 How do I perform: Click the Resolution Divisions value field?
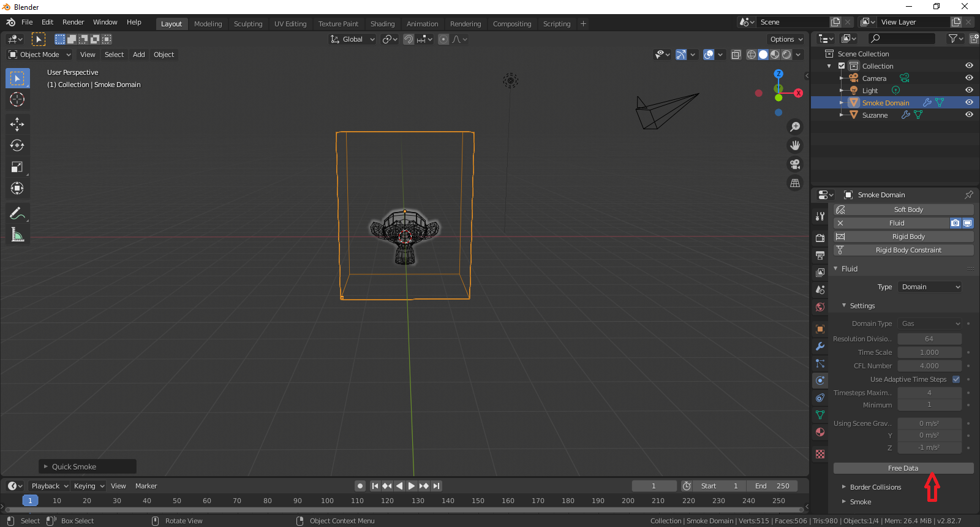(x=930, y=339)
